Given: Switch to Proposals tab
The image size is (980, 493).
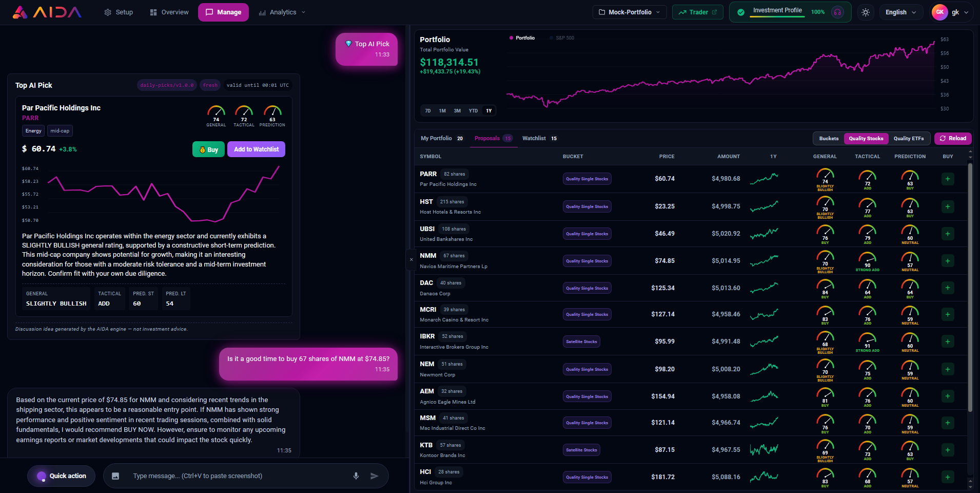Looking at the screenshot, I should click(x=493, y=139).
